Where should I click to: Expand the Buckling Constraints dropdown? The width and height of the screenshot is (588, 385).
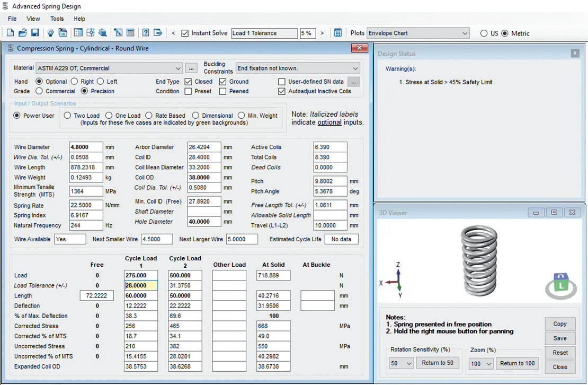click(x=354, y=68)
